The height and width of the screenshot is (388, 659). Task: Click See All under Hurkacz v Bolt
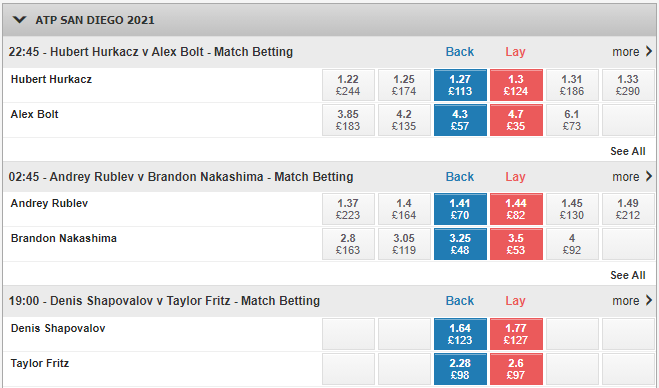[627, 151]
